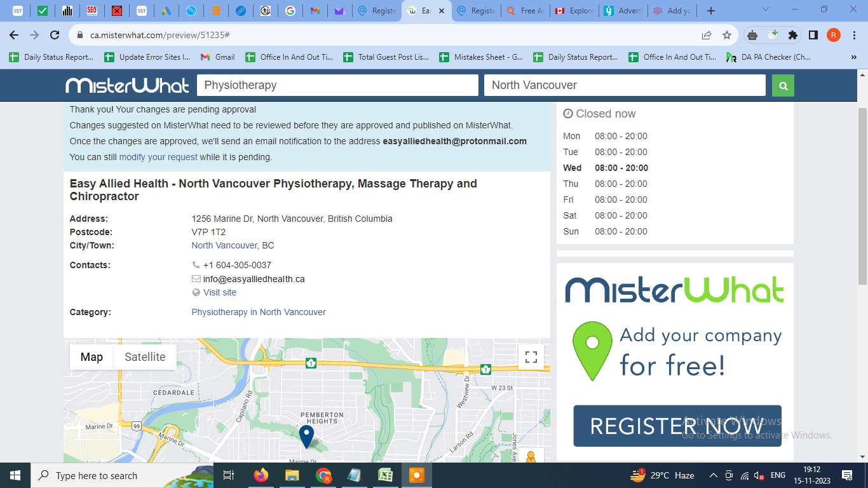Click the modify your request link
Viewport: 868px width, 488px height.
pos(158,157)
